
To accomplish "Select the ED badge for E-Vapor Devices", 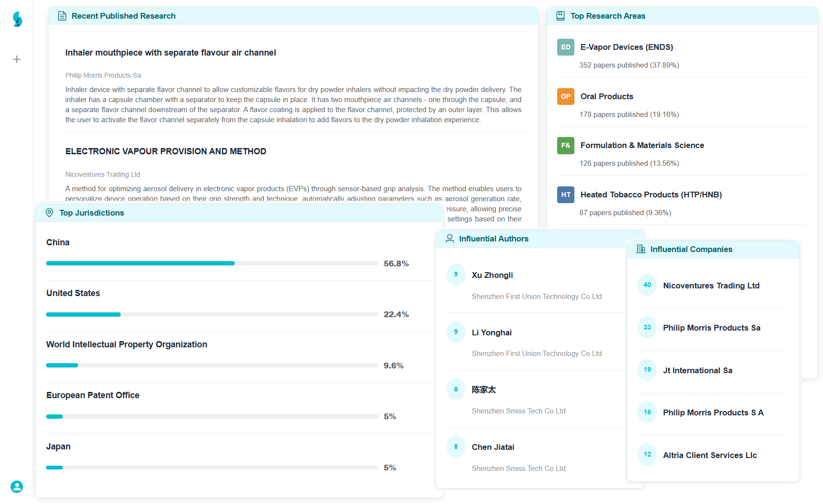I will pyautogui.click(x=566, y=47).
